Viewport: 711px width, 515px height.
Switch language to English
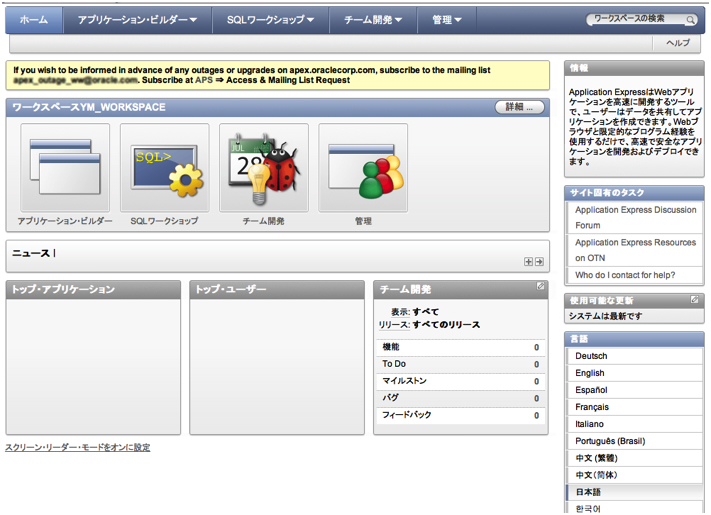tap(635, 373)
